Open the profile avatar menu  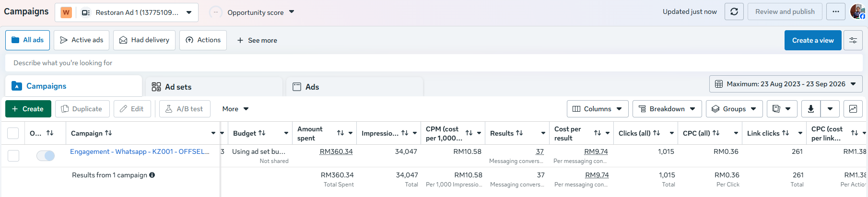[x=857, y=12]
